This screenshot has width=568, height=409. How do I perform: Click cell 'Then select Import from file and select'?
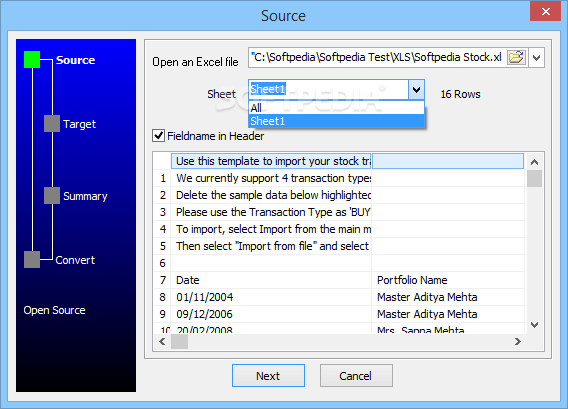point(271,246)
